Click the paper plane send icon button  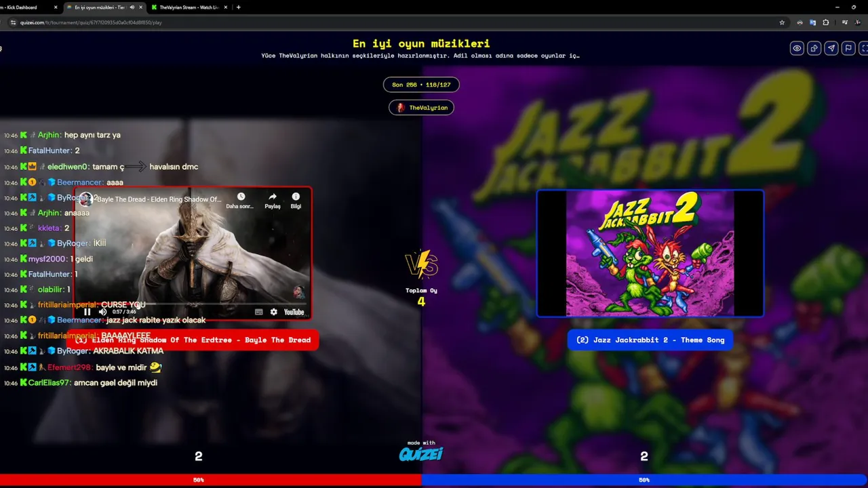[x=831, y=48]
